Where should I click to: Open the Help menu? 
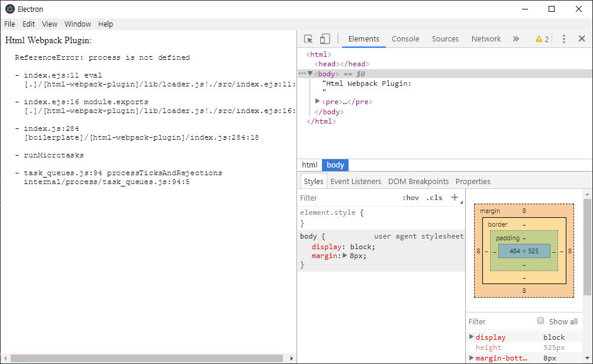(105, 24)
